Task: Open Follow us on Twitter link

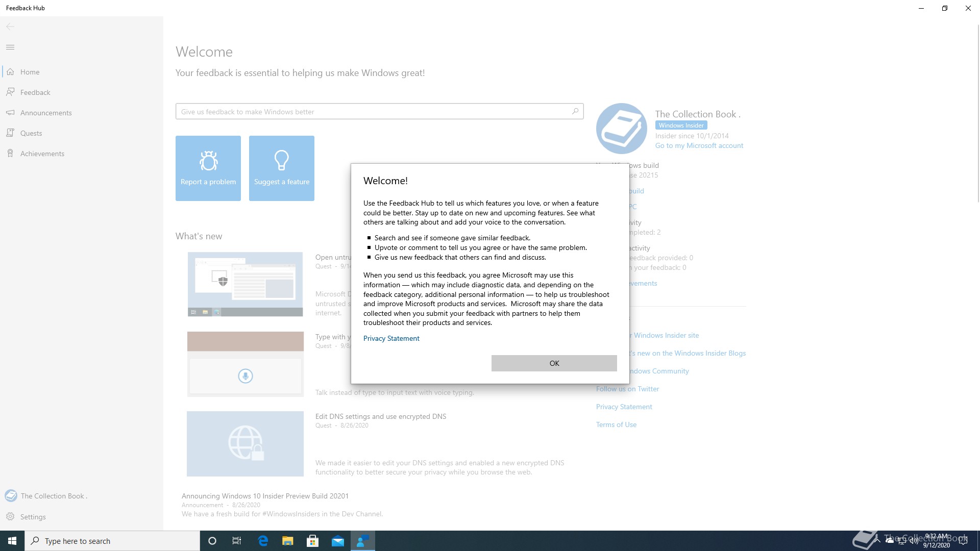Action: coord(627,389)
